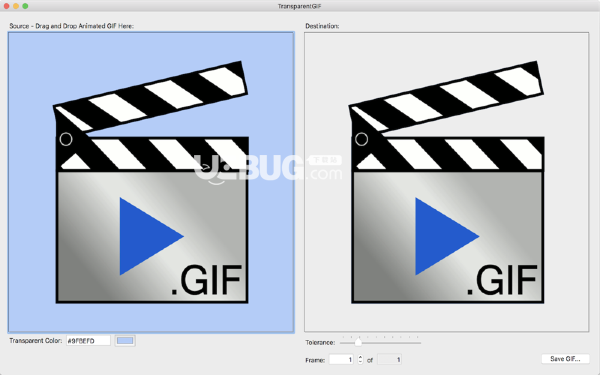Click the Tolerance slider knob
The image size is (600, 375).
358,342
